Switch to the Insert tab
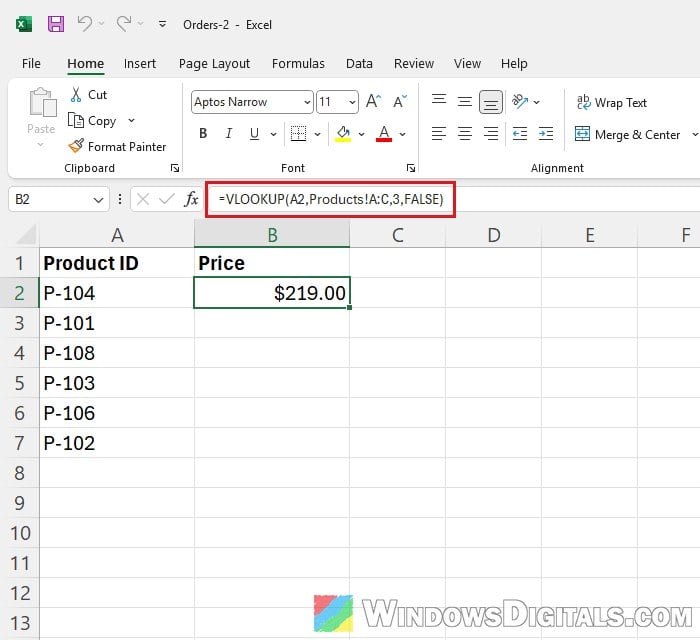The width and height of the screenshot is (700, 640). point(140,64)
